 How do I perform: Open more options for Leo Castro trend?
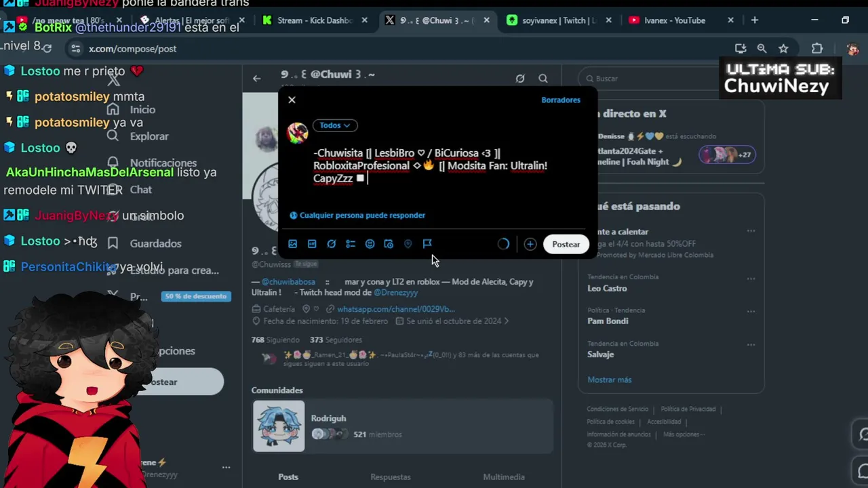[x=751, y=279]
